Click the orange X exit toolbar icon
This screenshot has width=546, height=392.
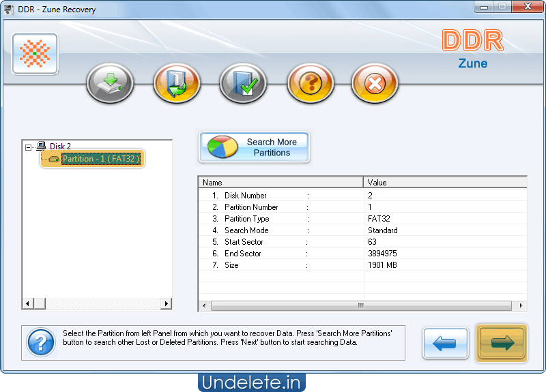click(x=375, y=83)
